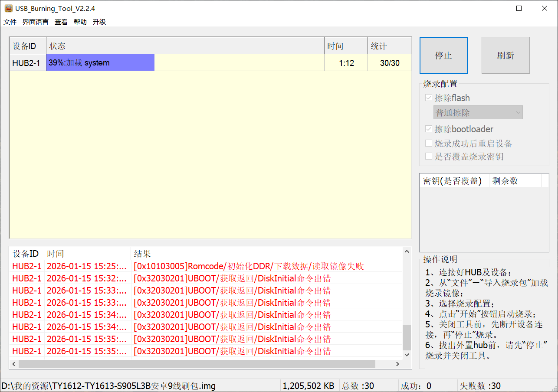Click the USB Burning Tool app icon

coord(8,8)
